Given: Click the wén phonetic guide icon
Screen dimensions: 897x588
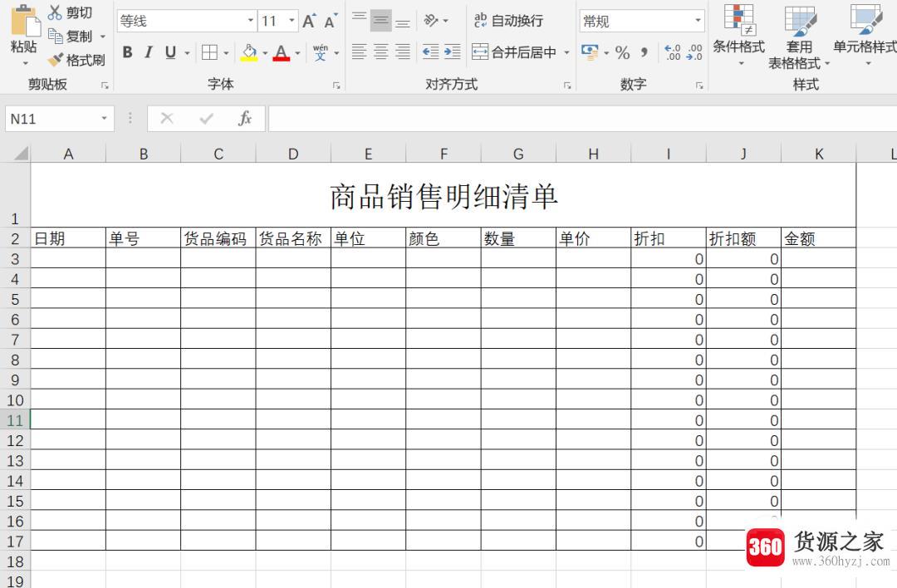Looking at the screenshot, I should [x=321, y=52].
